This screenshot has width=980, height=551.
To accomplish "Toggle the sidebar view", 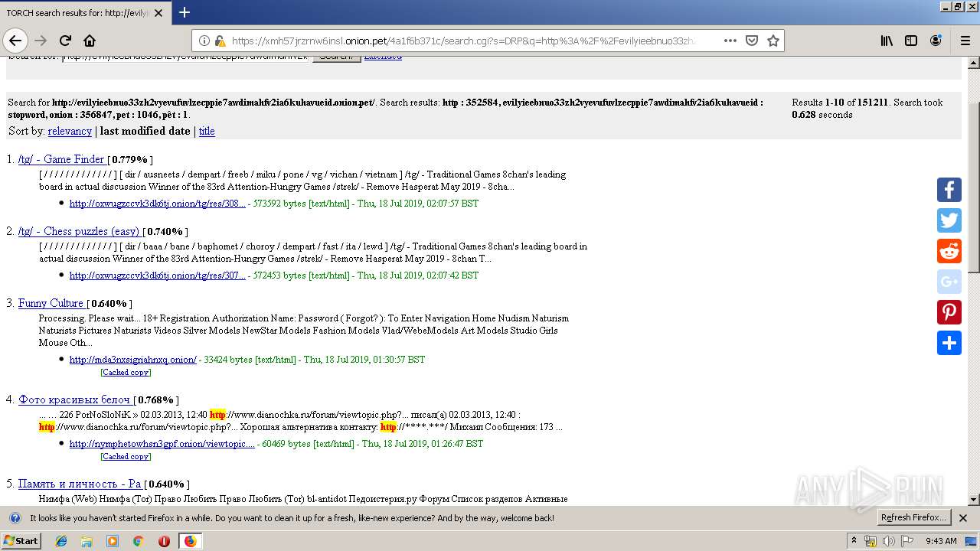I will tap(911, 41).
